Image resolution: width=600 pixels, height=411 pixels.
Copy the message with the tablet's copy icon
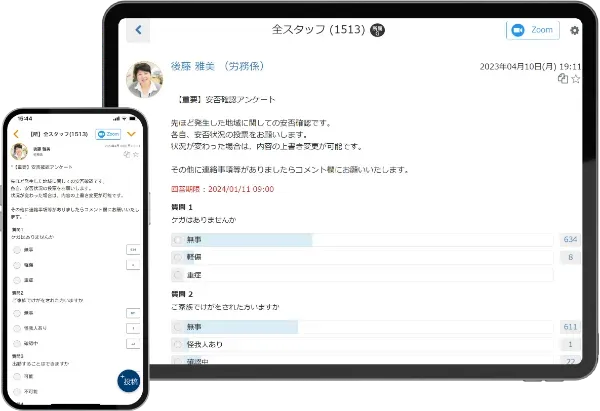pyautogui.click(x=562, y=79)
